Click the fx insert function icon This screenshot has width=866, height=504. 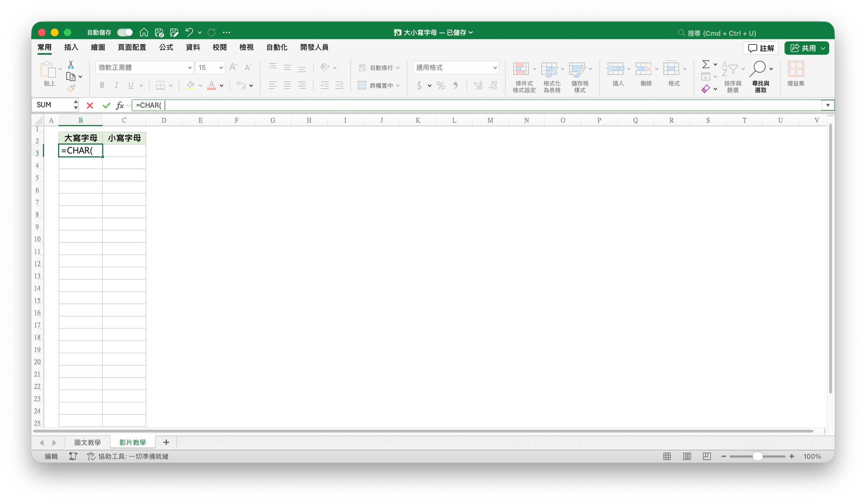pos(120,105)
